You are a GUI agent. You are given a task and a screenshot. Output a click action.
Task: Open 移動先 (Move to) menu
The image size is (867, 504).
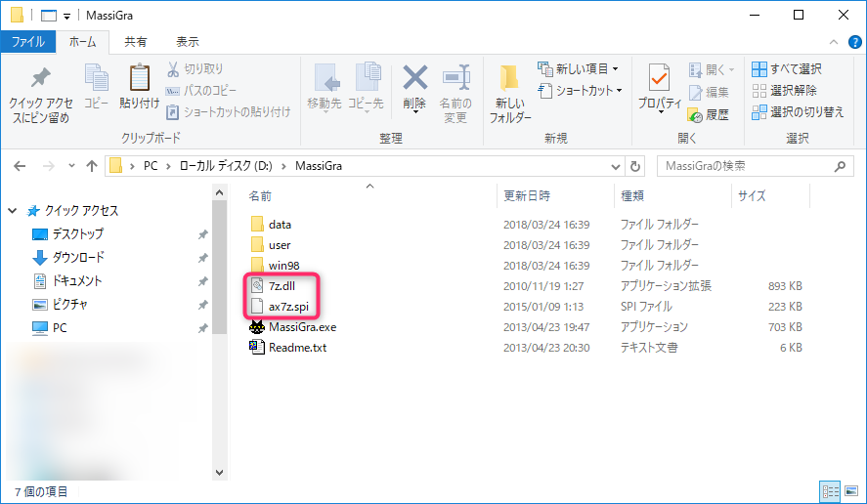[x=325, y=87]
